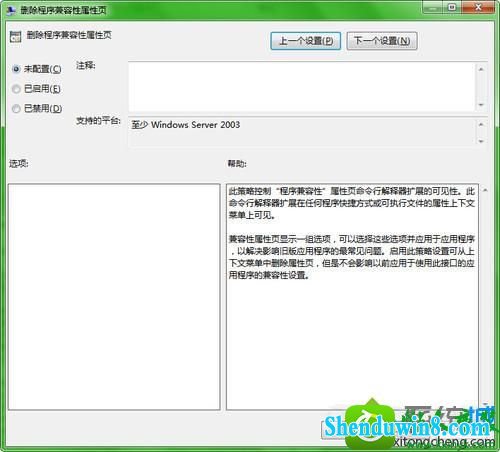Go to 下一个设置(N) next setting
Image resolution: width=500 pixels, height=452 pixels.
tap(382, 41)
